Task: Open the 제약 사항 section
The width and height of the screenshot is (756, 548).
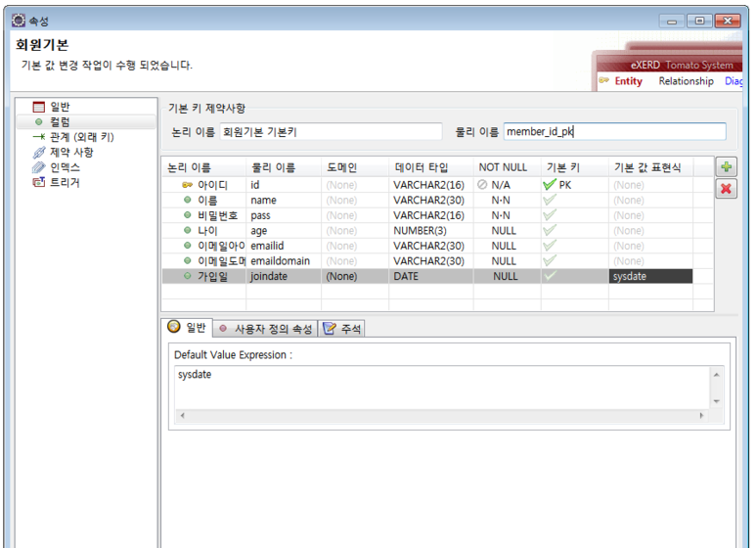Action: pos(71,153)
